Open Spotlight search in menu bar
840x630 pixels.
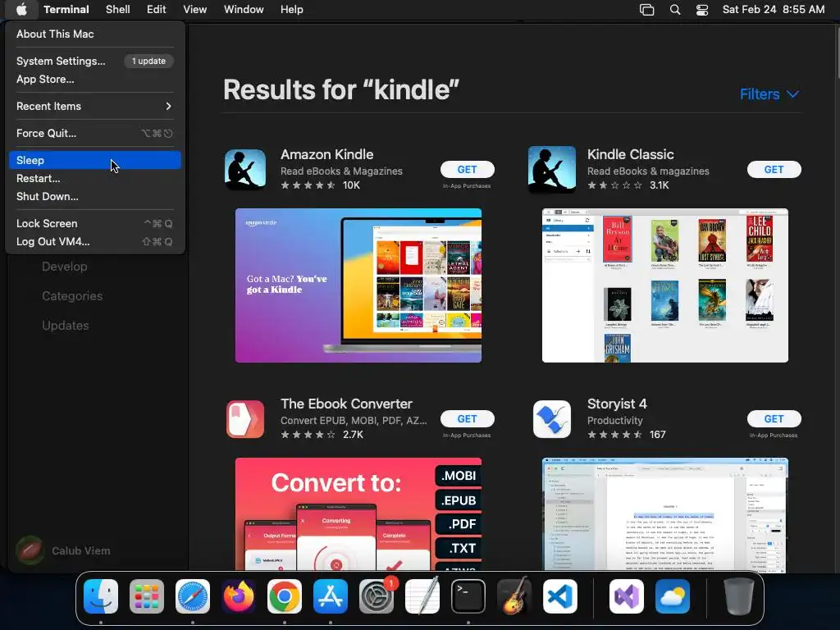675,10
